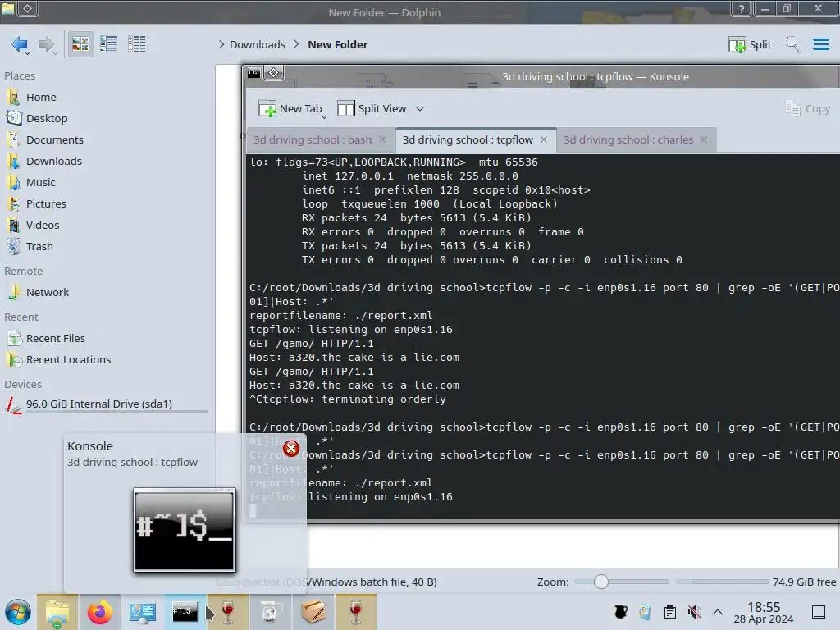Select '3d driving school : tcpflow' tab

(468, 139)
